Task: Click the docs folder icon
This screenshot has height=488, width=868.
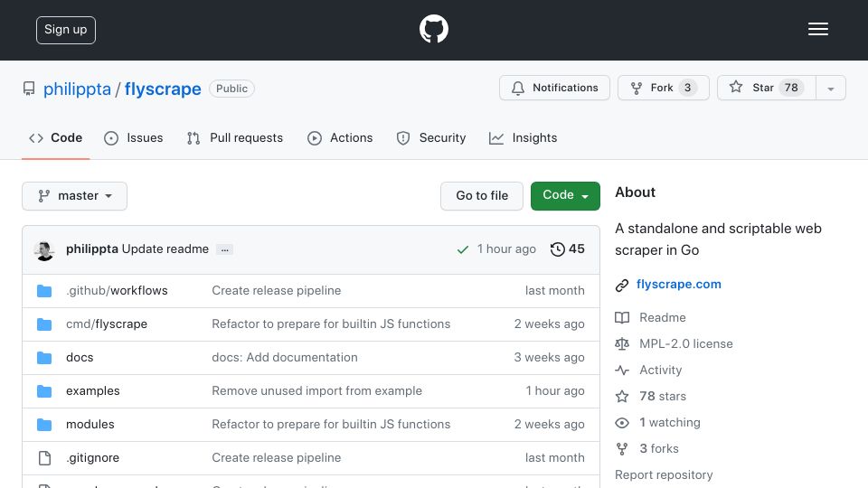Action: (44, 358)
